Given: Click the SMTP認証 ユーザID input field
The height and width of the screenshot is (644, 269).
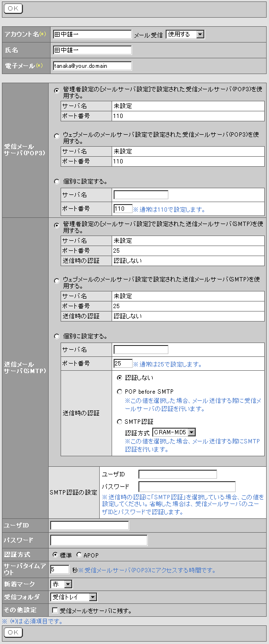Looking at the screenshot, I should point(178,474).
